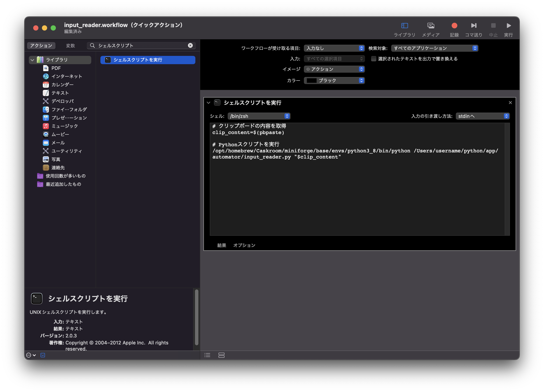Open the Media (メディア) browser icon
The height and width of the screenshot is (392, 544).
click(430, 26)
